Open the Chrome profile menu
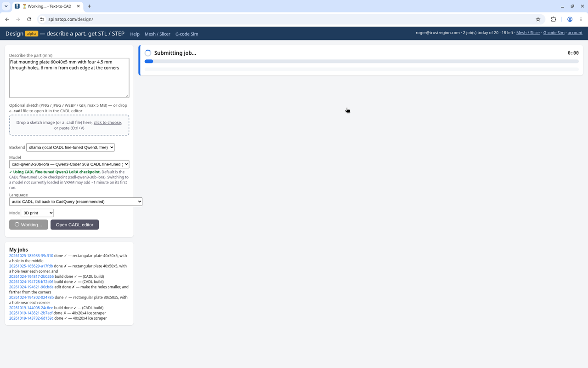Image resolution: width=588 pixels, height=368 pixels. click(570, 19)
